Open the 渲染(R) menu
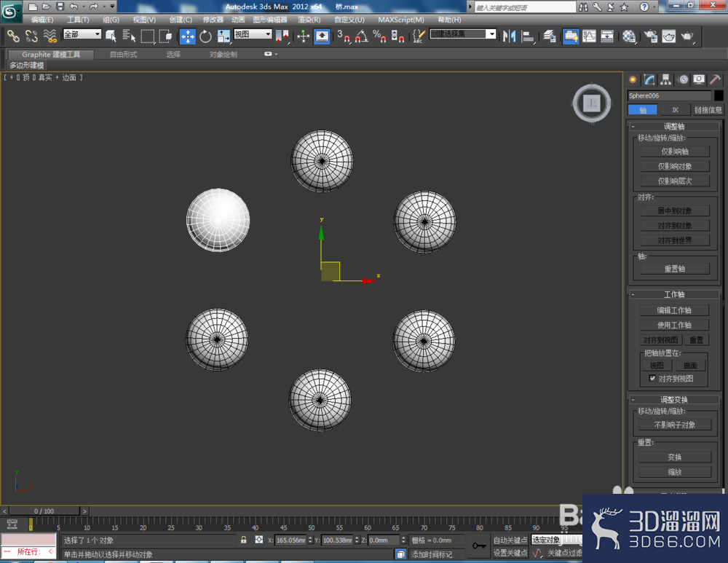 point(309,20)
